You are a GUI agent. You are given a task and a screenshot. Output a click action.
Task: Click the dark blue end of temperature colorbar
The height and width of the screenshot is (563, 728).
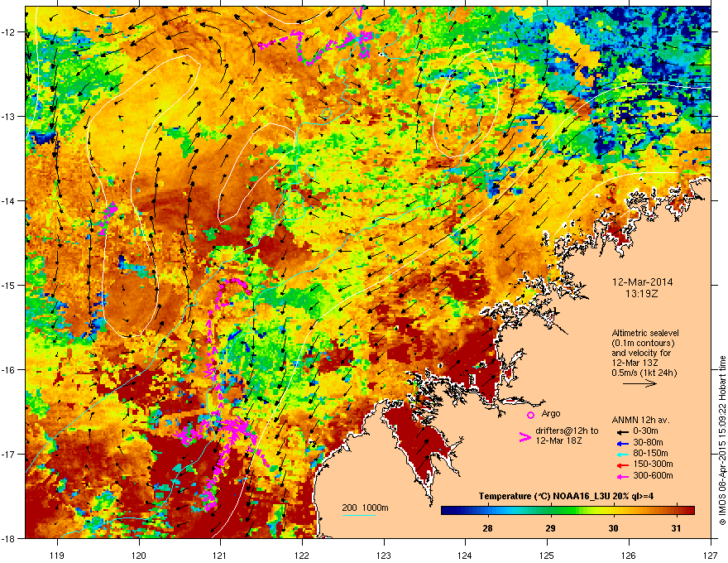click(x=445, y=511)
